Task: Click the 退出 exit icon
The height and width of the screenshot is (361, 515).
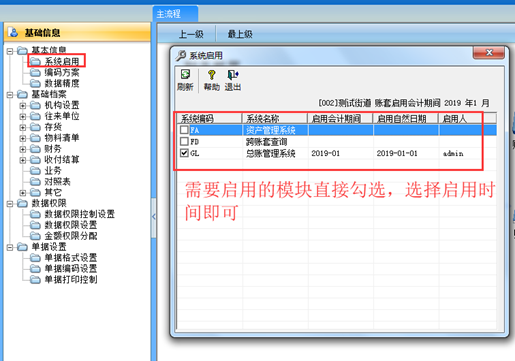Action: pos(233,74)
